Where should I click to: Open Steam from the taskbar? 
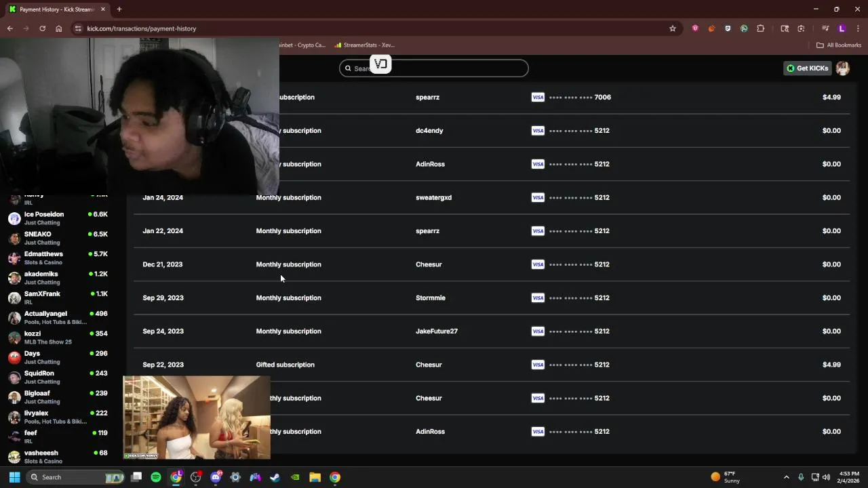[x=275, y=477]
